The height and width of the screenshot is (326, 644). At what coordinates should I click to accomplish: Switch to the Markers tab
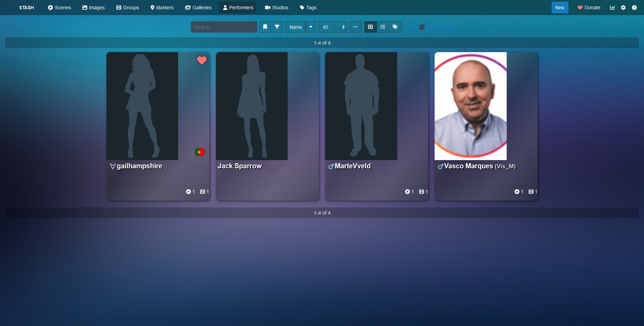coord(162,8)
